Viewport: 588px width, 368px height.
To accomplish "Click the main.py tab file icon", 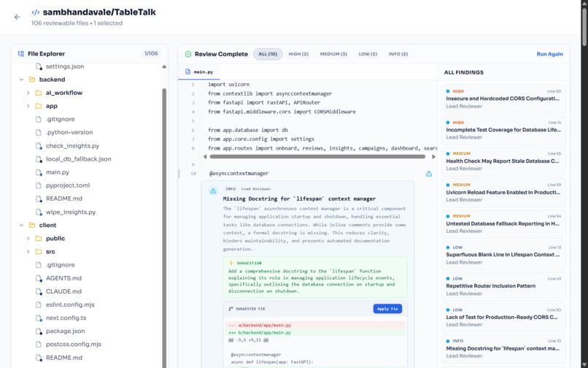I will [x=188, y=72].
